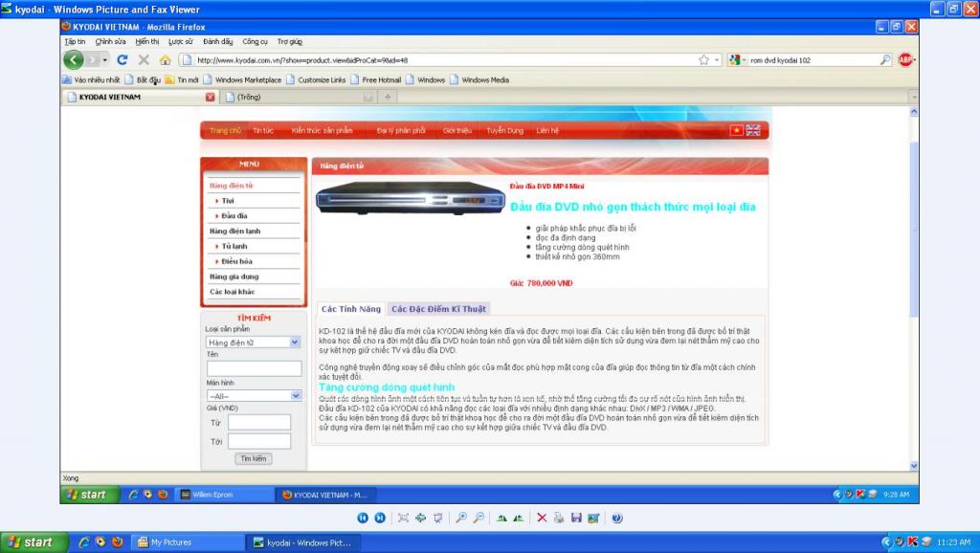This screenshot has width=980, height=553.
Task: Click the red ABP Adblock icon
Action: (905, 60)
